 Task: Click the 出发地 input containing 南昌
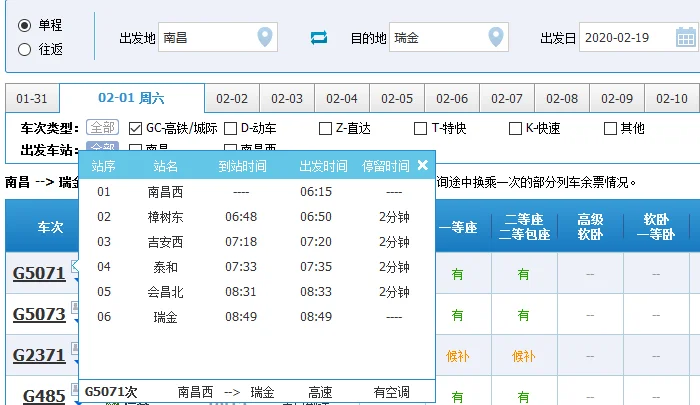[x=218, y=37]
